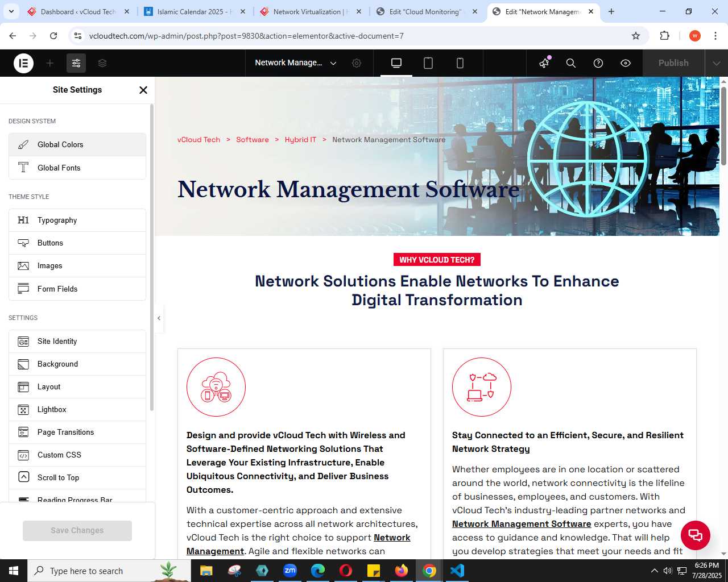This screenshot has width=728, height=582.
Task: Open Page Transitions settings
Action: click(77, 433)
